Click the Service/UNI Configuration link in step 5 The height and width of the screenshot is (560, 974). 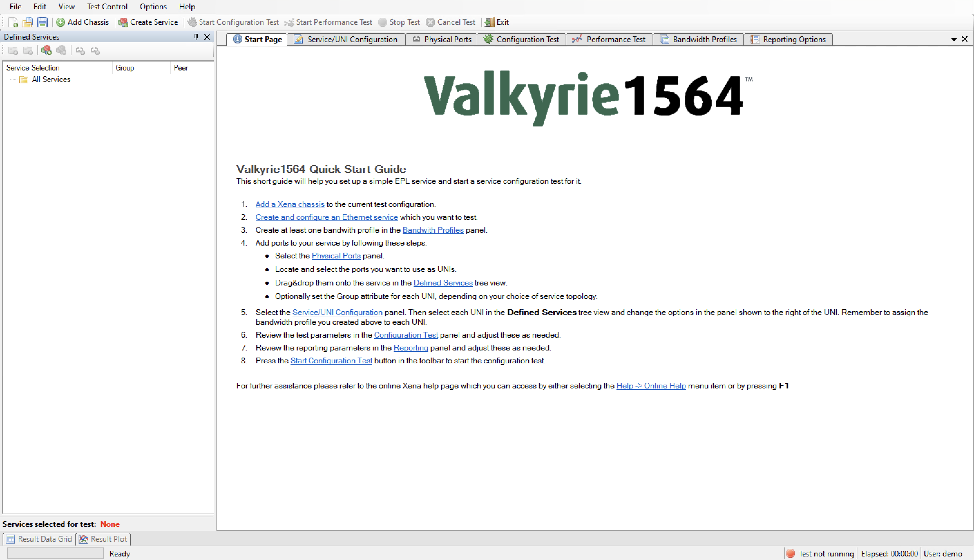pos(338,312)
